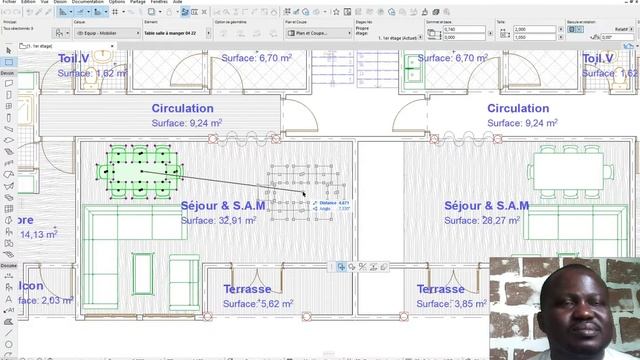
Task: Open the Dessin menu
Action: (60, 2)
